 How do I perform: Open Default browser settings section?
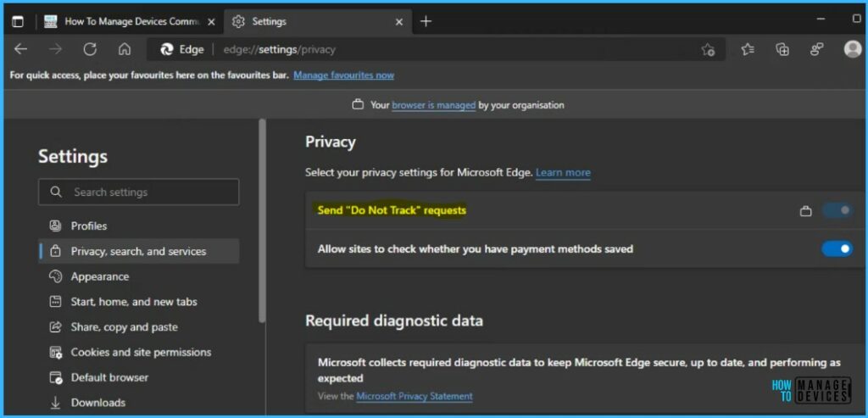tap(138, 377)
